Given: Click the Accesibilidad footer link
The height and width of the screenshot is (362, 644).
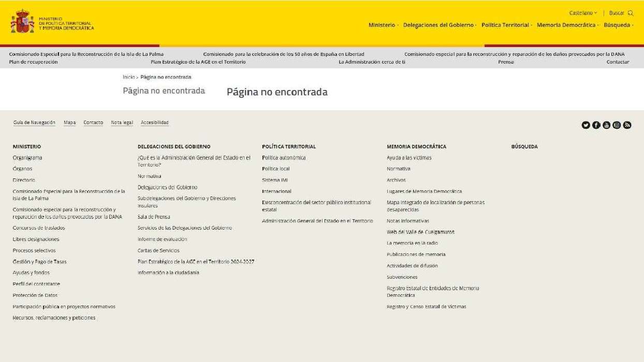Looking at the screenshot, I should coord(154,123).
